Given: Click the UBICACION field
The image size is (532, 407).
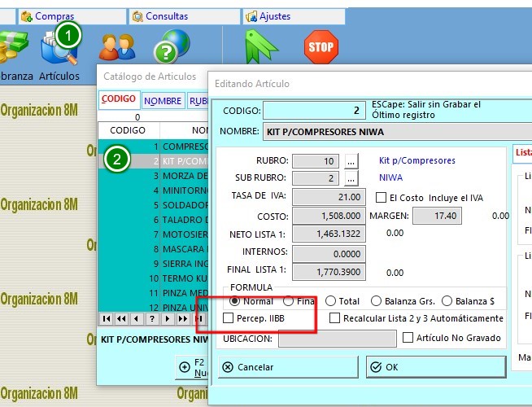Looking at the screenshot, I should coord(338,339).
